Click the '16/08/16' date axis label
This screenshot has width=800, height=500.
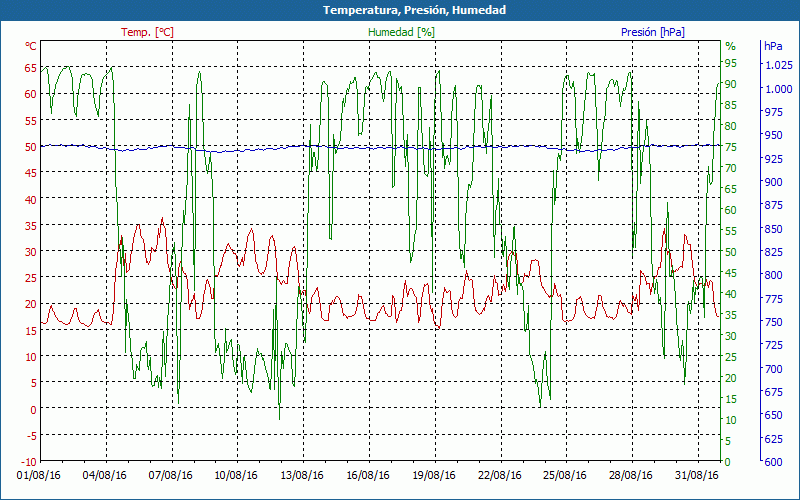coord(368,476)
